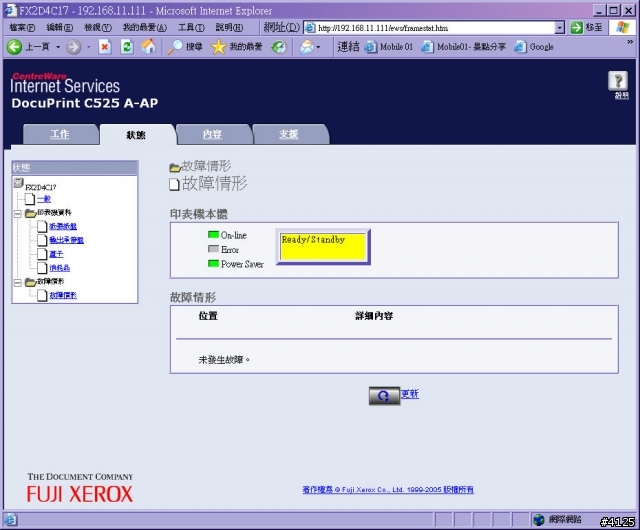Collapse the 印表機資料 tree node
This screenshot has width=640, height=530.
[x=18, y=214]
